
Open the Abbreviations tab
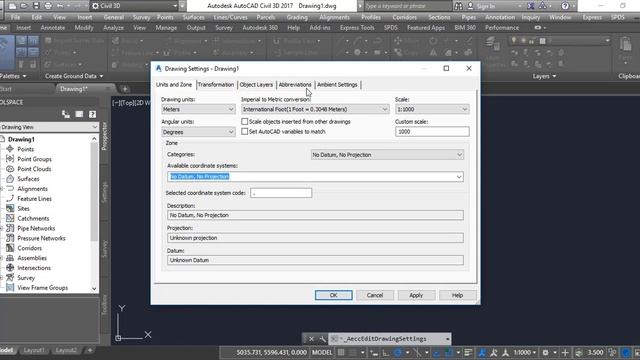pyautogui.click(x=295, y=84)
